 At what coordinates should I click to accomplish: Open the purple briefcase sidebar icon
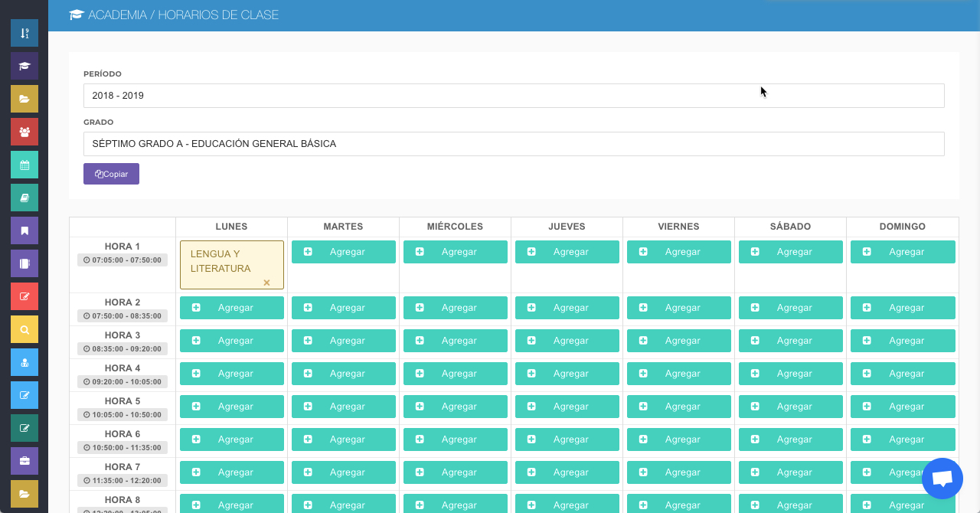[24, 461]
